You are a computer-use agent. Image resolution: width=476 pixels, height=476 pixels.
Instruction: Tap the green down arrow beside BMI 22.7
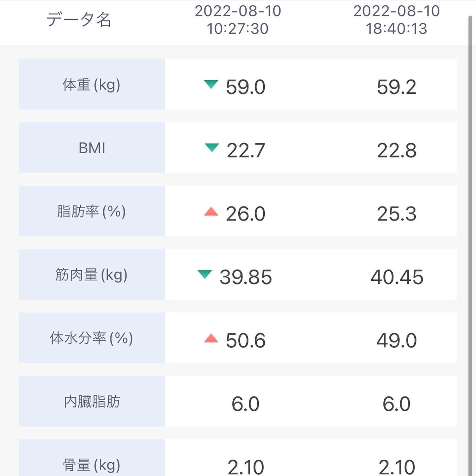click(212, 148)
